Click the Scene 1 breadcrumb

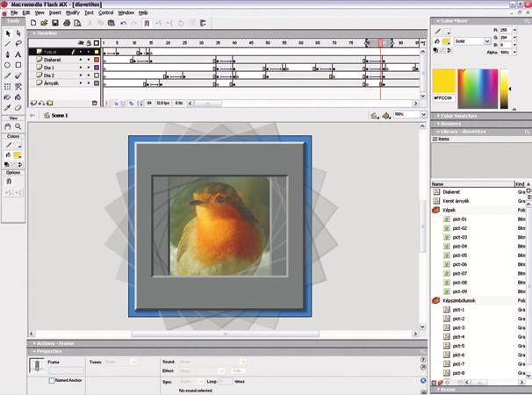coord(56,115)
